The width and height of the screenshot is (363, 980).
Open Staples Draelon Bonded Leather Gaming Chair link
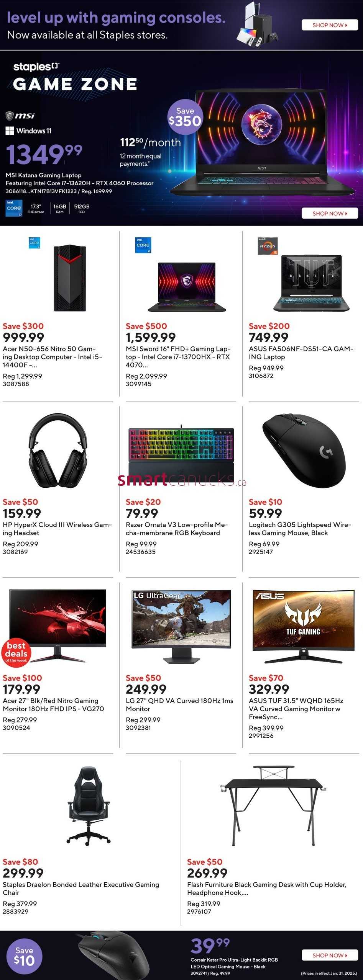click(81, 888)
